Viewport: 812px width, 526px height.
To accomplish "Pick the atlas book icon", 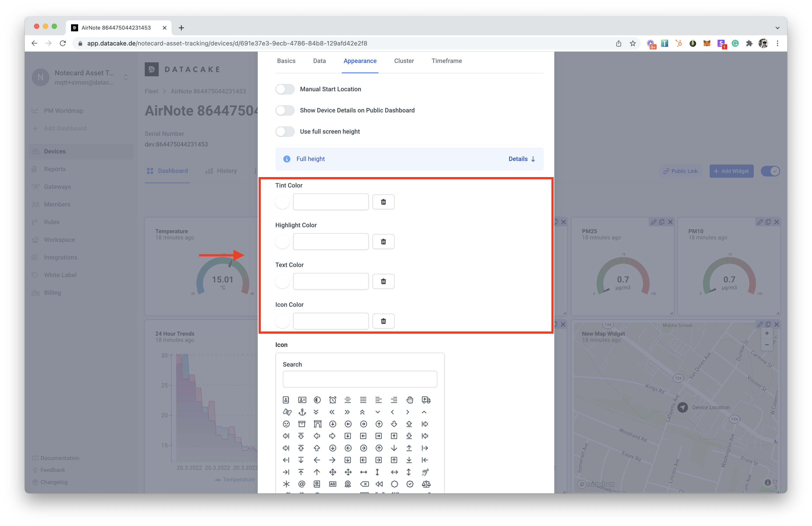I will [317, 484].
